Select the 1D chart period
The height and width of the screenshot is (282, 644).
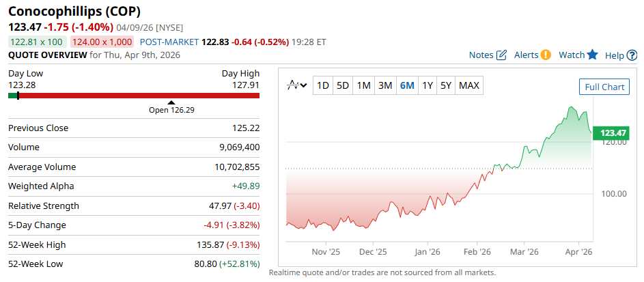pos(323,85)
